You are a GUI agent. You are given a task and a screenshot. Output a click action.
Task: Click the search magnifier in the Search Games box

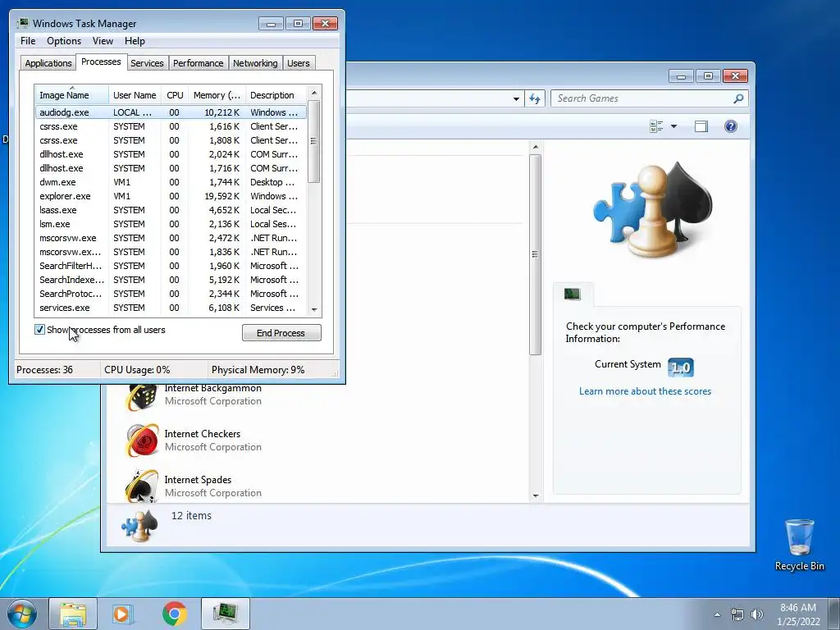coord(738,98)
